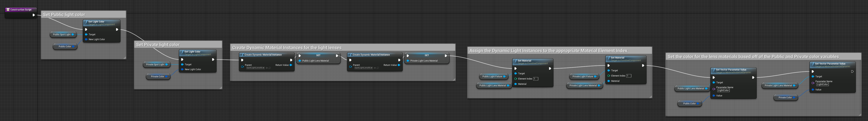Click Element Index field beside Private Light Fixture

[628, 76]
